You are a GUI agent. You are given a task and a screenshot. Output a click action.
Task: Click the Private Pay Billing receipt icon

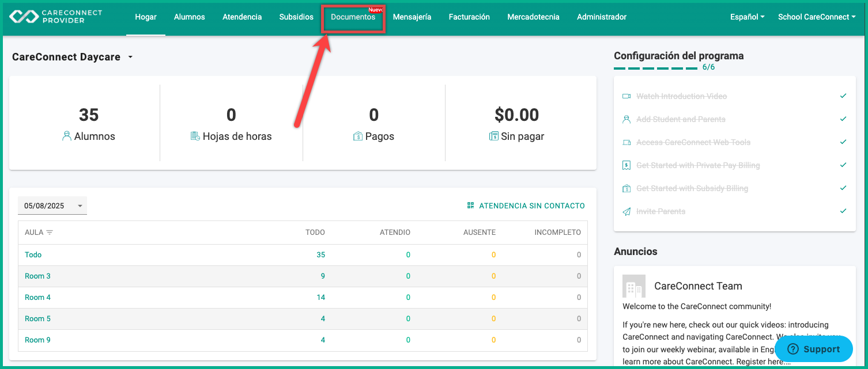click(627, 165)
